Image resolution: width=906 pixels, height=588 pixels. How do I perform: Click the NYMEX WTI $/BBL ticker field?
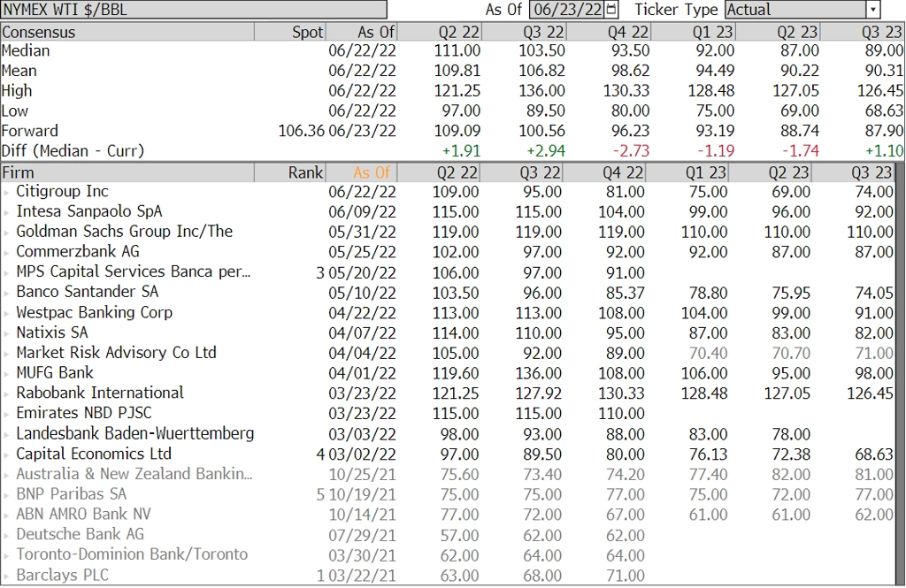point(194,9)
